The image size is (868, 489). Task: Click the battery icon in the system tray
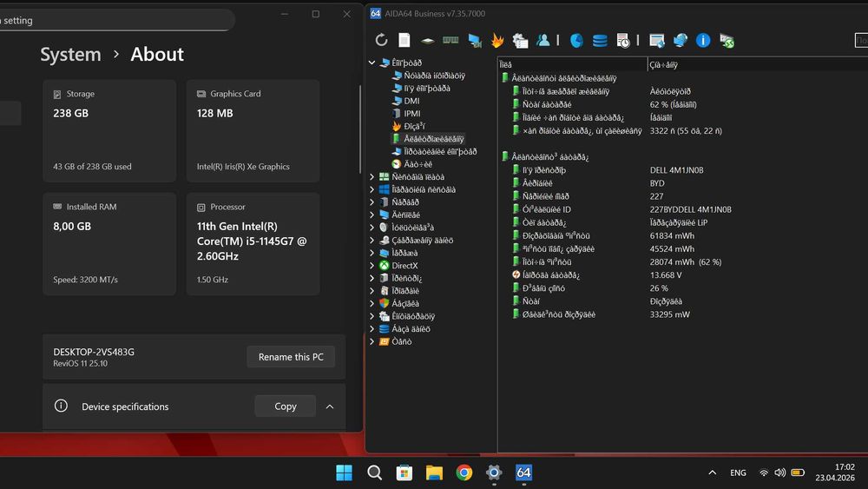click(798, 473)
